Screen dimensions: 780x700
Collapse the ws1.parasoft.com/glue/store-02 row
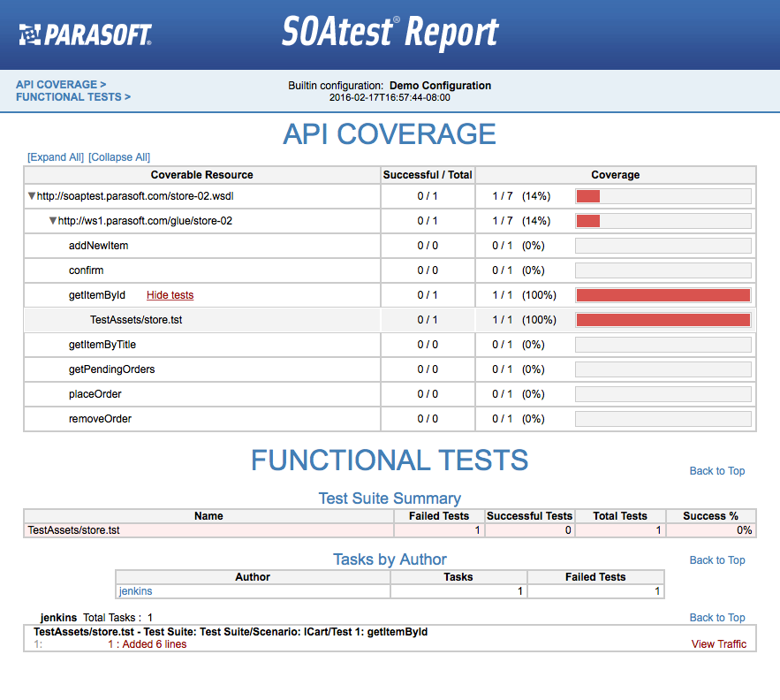[x=53, y=221]
